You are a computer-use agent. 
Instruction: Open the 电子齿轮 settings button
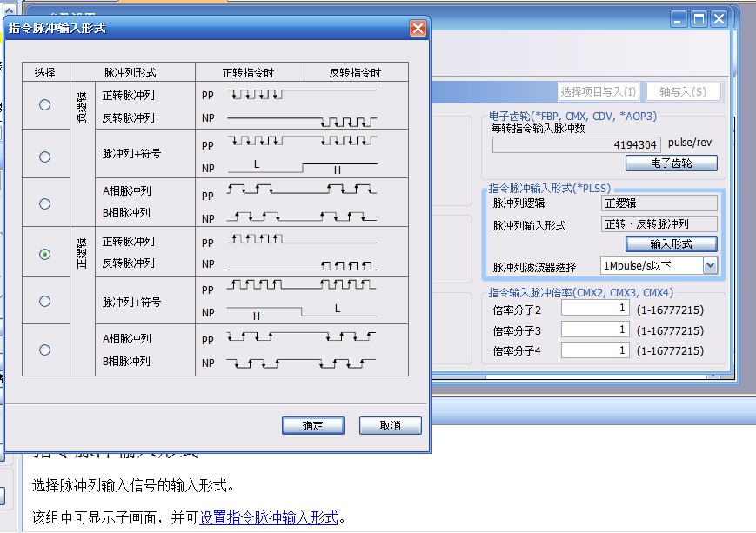click(x=671, y=163)
